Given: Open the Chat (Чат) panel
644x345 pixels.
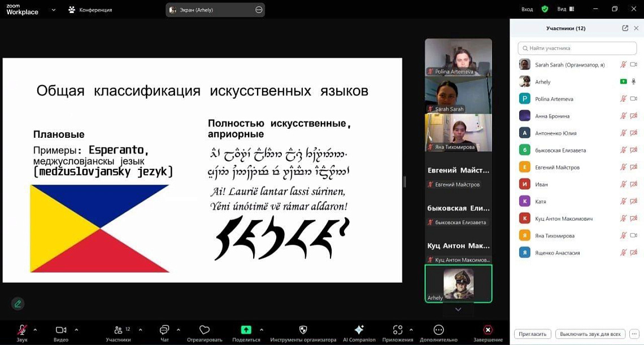Looking at the screenshot, I should 164,330.
